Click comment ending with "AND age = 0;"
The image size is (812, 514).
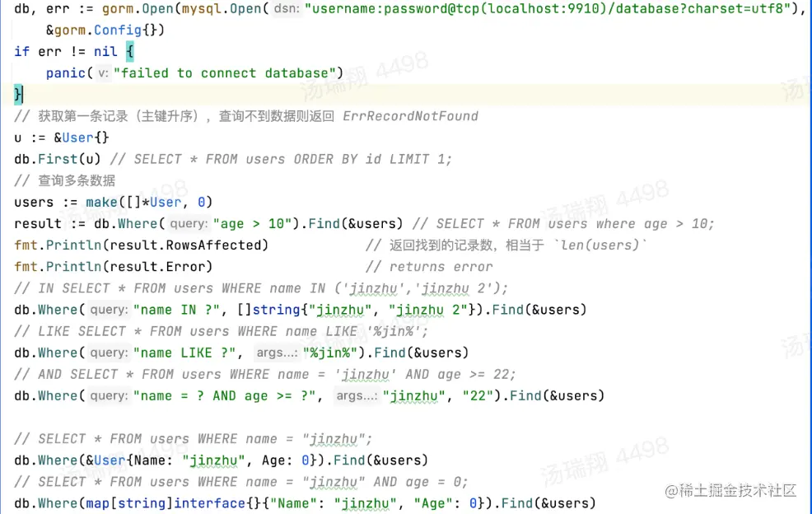click(240, 482)
